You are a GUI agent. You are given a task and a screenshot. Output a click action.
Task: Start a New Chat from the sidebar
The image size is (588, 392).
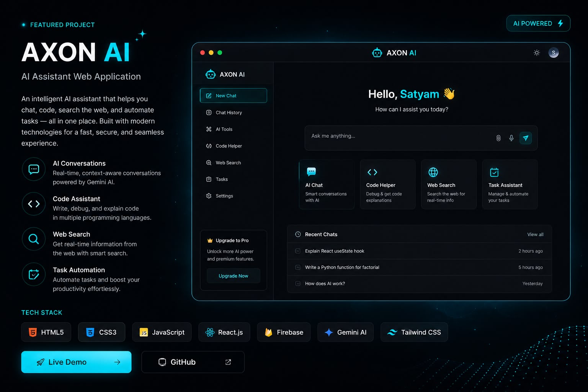point(233,96)
